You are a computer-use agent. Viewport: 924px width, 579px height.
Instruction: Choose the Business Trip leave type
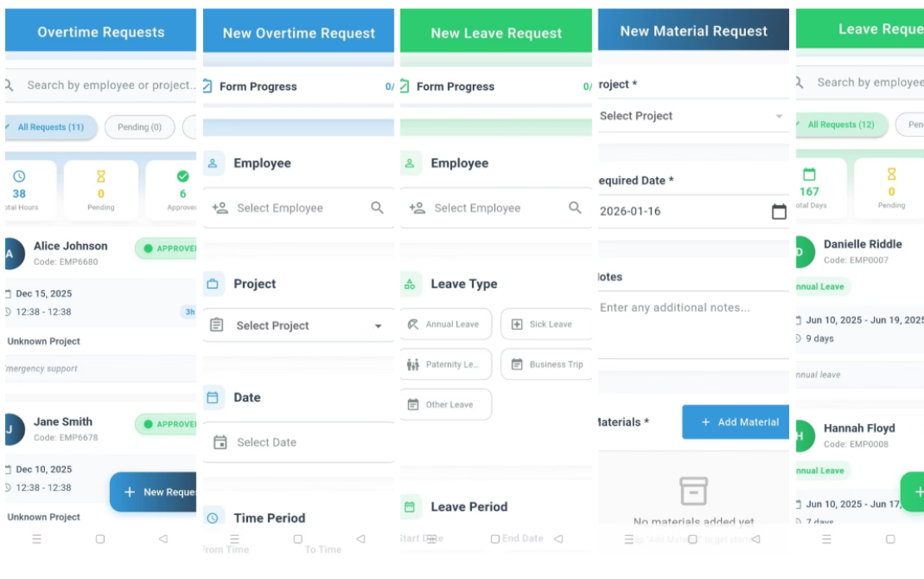click(x=546, y=364)
